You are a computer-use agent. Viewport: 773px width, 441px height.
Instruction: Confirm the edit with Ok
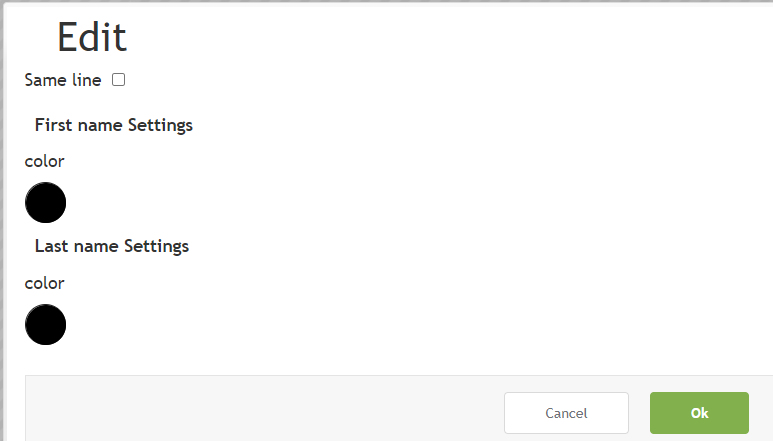(x=699, y=413)
